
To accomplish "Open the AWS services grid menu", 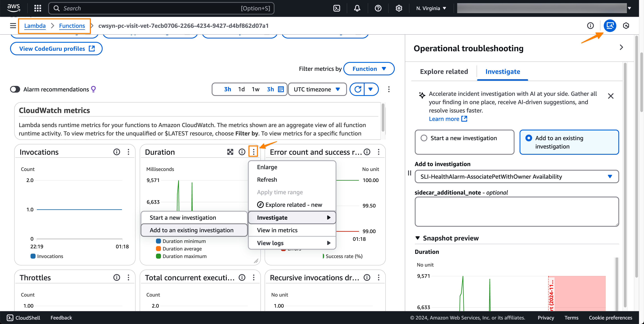I will click(x=38, y=8).
